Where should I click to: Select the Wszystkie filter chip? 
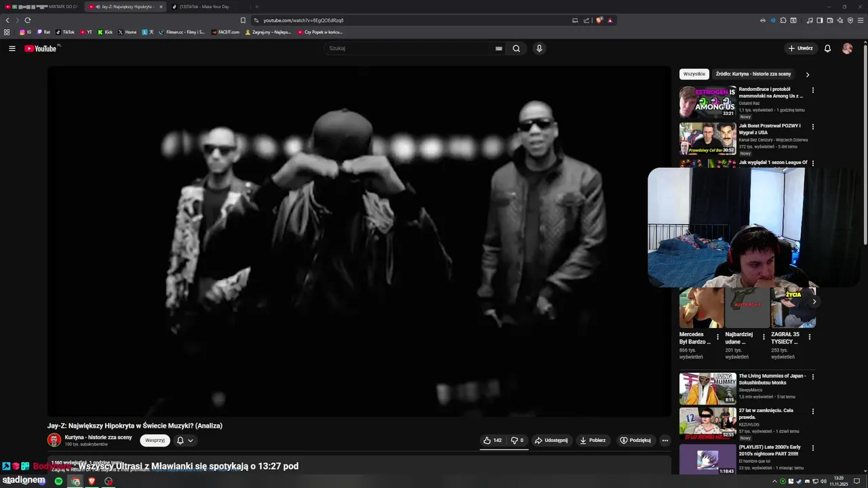pyautogui.click(x=694, y=74)
